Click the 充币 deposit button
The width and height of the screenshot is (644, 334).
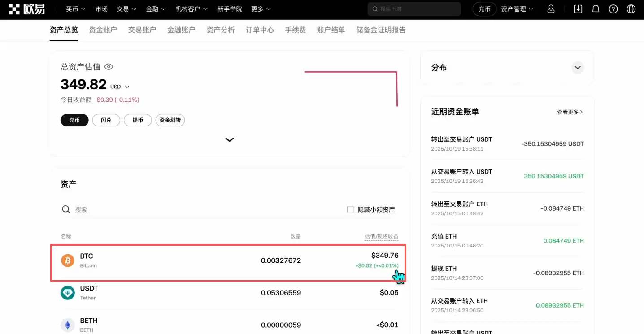click(x=74, y=120)
